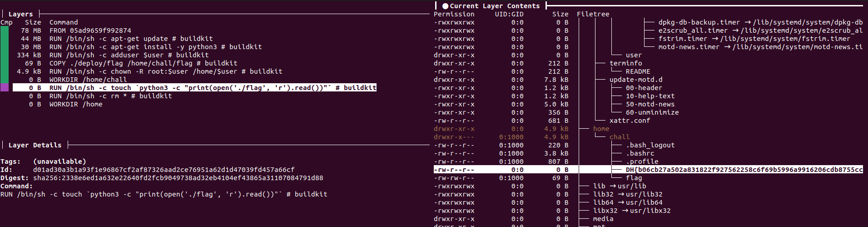This screenshot has height=227, width=868.
Task: Select the COPY ./deploy/flag layer
Action: (x=143, y=63)
